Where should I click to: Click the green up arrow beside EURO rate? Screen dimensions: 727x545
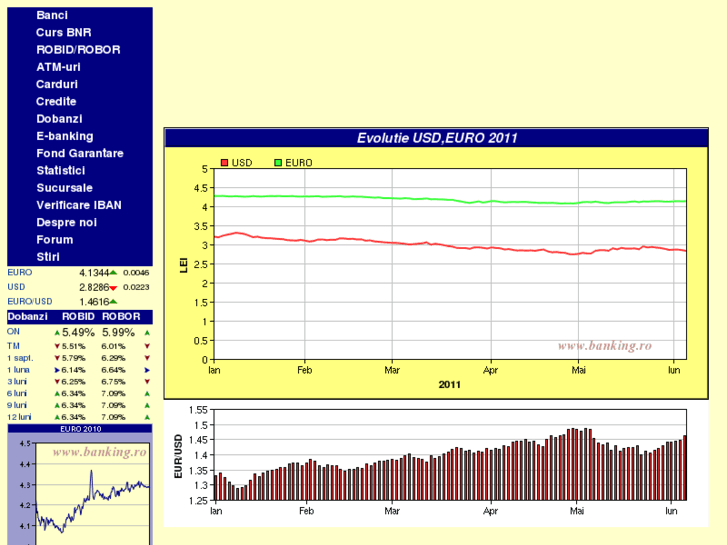click(114, 272)
